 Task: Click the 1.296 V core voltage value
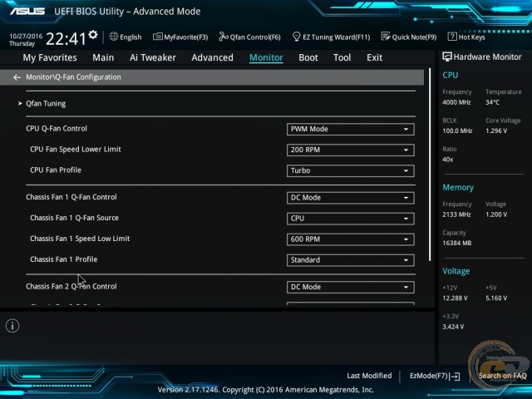(x=496, y=131)
